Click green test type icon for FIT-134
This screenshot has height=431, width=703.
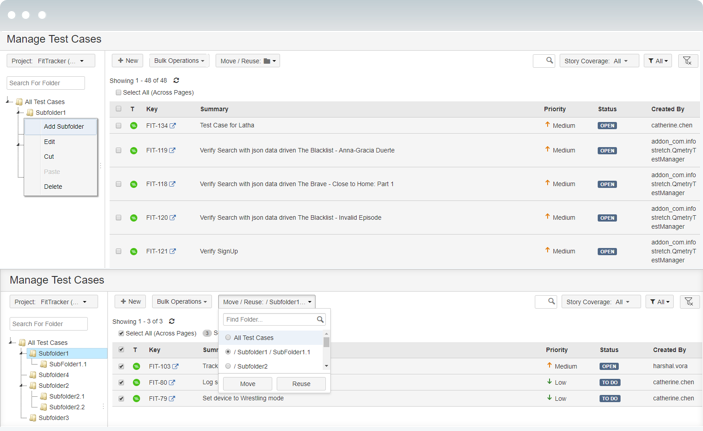coord(134,126)
